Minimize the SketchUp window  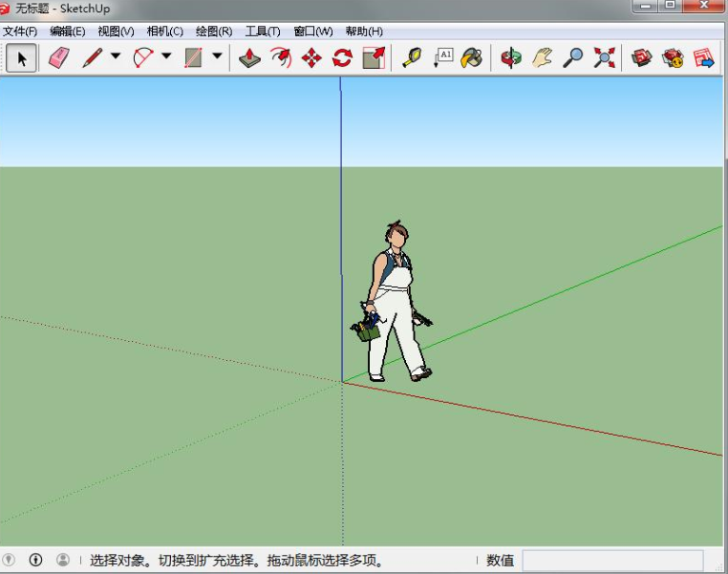pyautogui.click(x=645, y=6)
